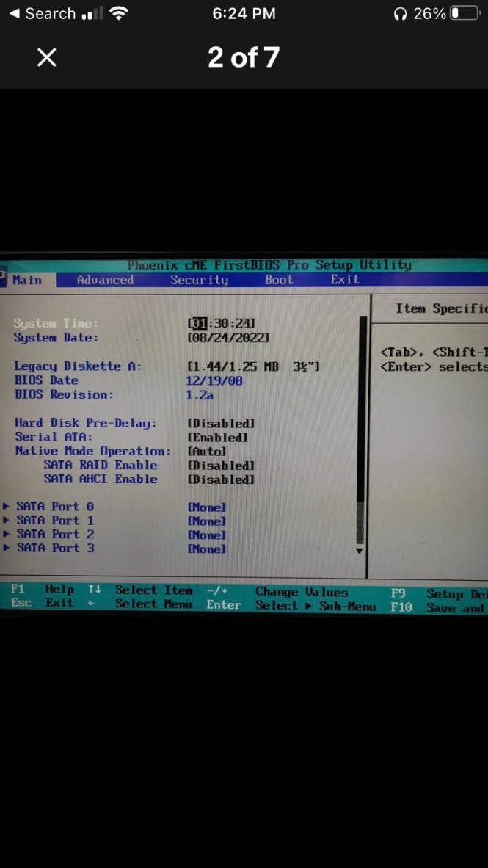Click the SATA AHCI Enable label

101,479
